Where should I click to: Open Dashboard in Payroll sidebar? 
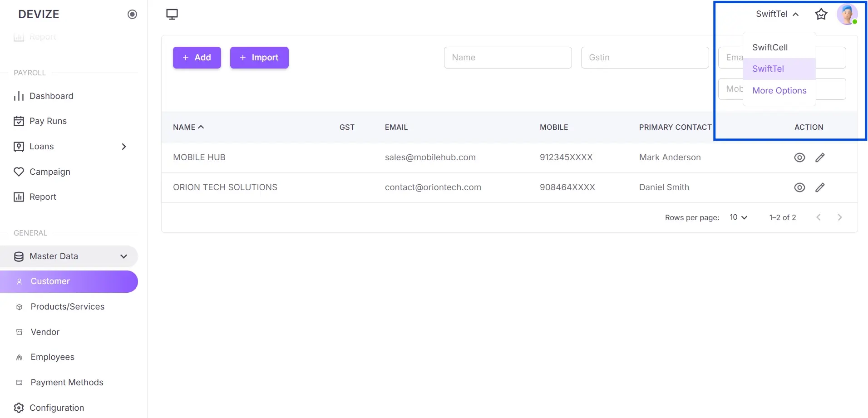pos(69,96)
